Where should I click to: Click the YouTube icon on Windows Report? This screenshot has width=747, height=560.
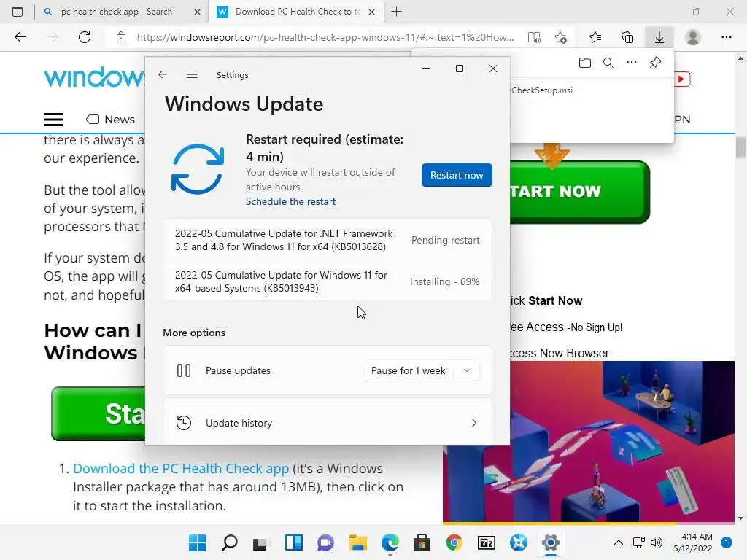pyautogui.click(x=682, y=79)
